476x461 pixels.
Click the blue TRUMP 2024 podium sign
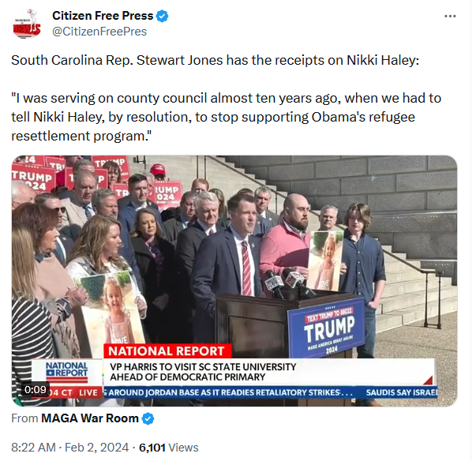tap(328, 328)
